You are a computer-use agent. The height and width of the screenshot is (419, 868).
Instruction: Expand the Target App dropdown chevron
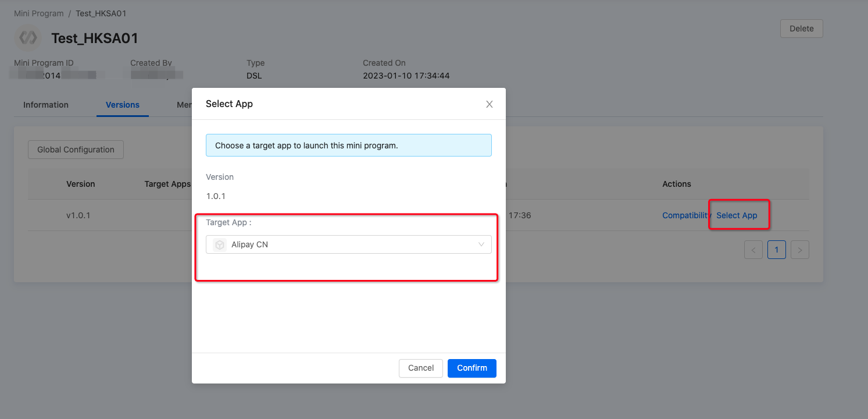point(481,244)
